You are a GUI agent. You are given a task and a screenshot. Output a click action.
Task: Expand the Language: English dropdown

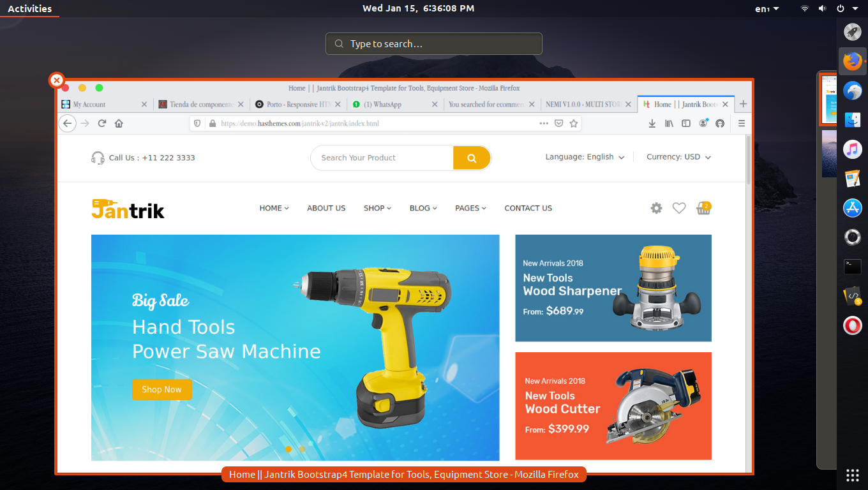pos(585,157)
